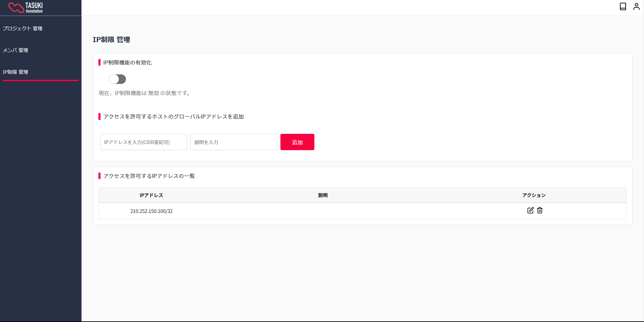
Task: Click the IP制限機能の有効化 section title
Action: pos(127,62)
